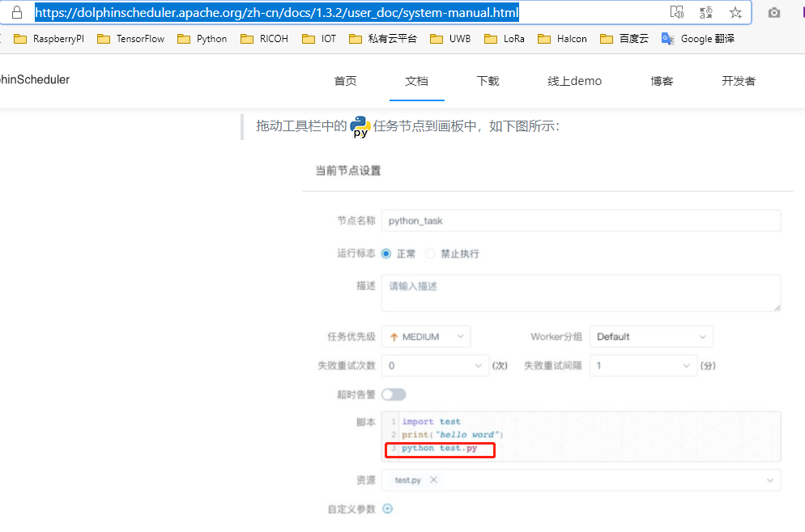Screen dimensions: 805x532
Task: Click the 描述 text area
Action: [x=581, y=292]
